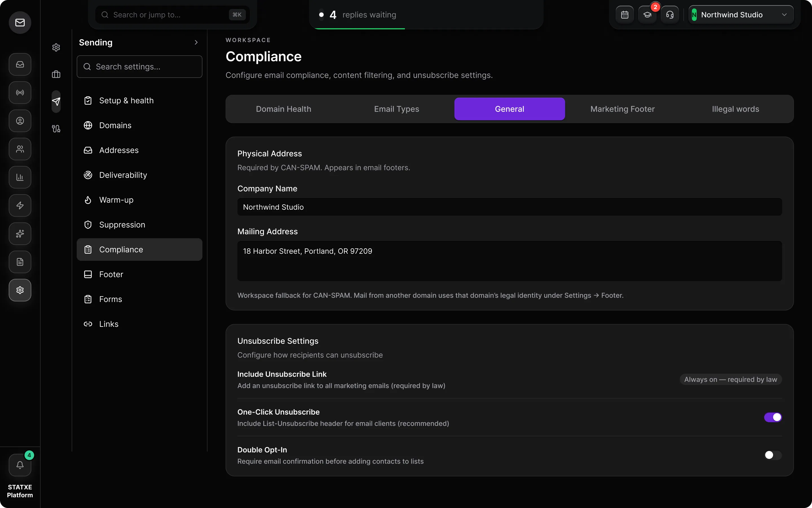Click the calendar icon in the top bar
The height and width of the screenshot is (508, 812).
pyautogui.click(x=625, y=15)
